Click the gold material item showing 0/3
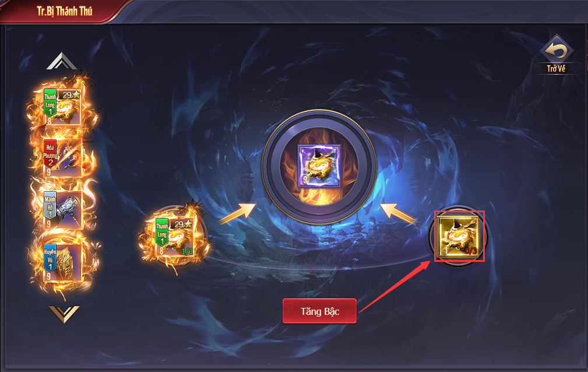 click(458, 237)
